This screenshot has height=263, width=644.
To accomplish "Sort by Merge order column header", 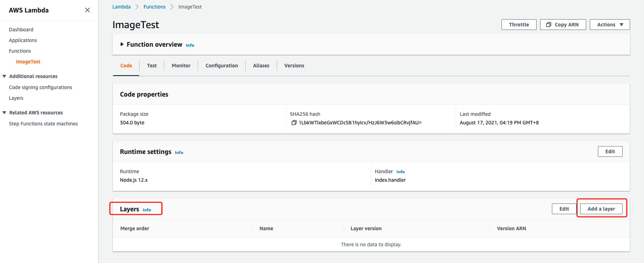I will click(x=135, y=228).
